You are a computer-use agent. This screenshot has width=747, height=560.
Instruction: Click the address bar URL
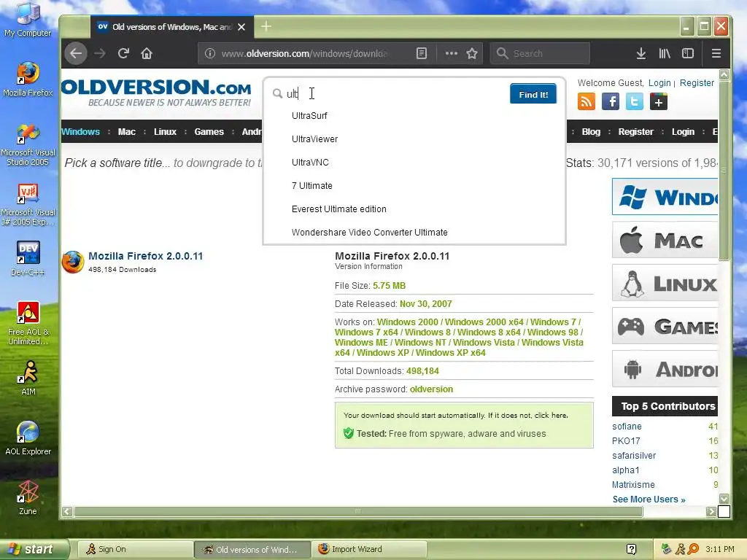point(305,53)
